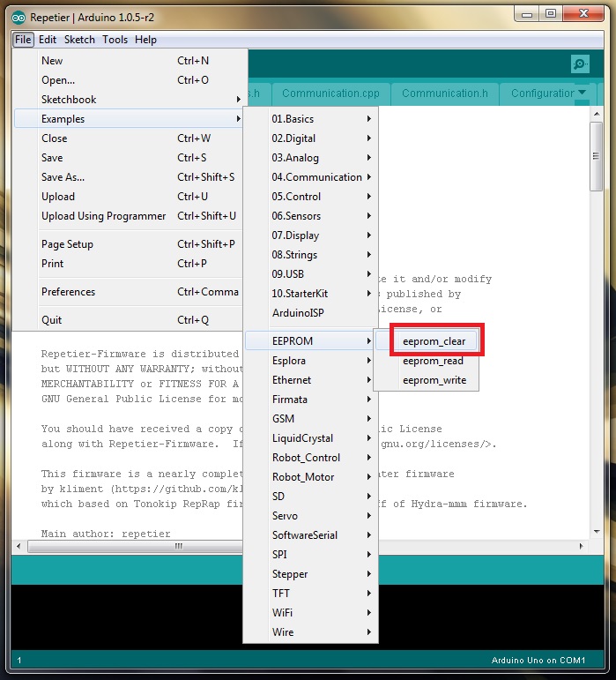Screen dimensions: 616x680
Task: Choose eeprom_write example
Action: coord(434,380)
